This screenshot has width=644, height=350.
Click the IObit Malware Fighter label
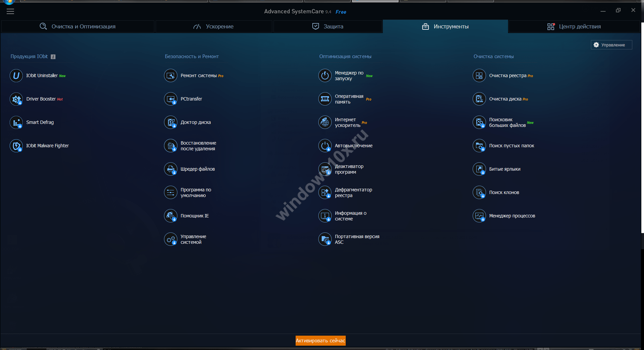coord(47,146)
